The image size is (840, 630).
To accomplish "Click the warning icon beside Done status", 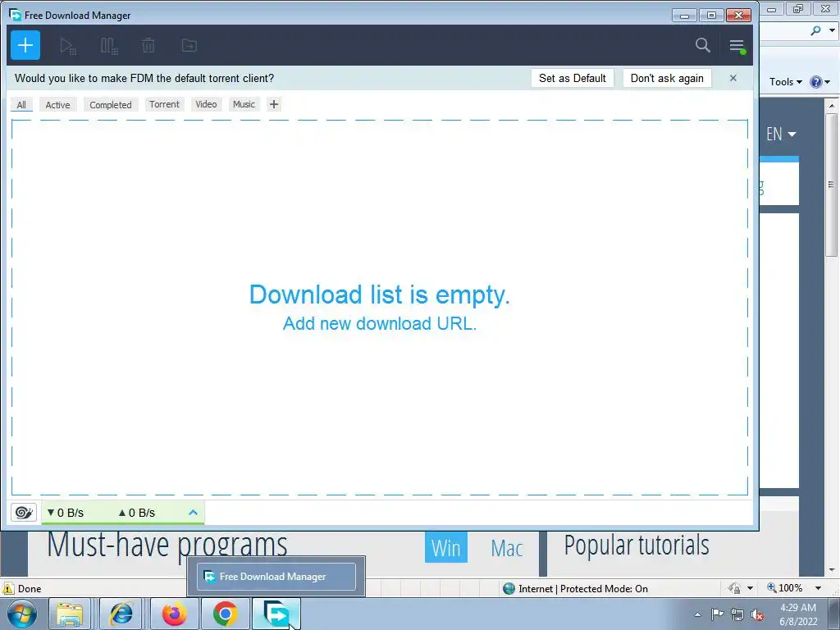I will [8, 588].
